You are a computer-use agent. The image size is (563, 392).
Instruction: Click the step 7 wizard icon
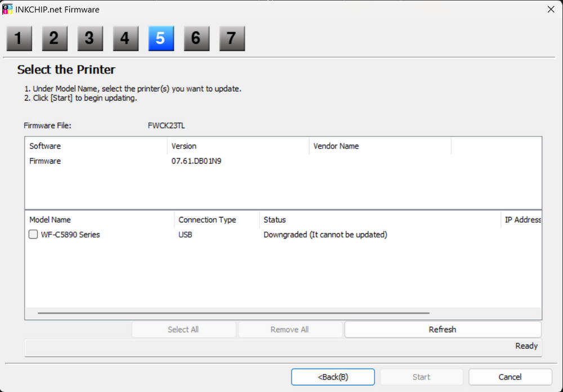tap(231, 38)
